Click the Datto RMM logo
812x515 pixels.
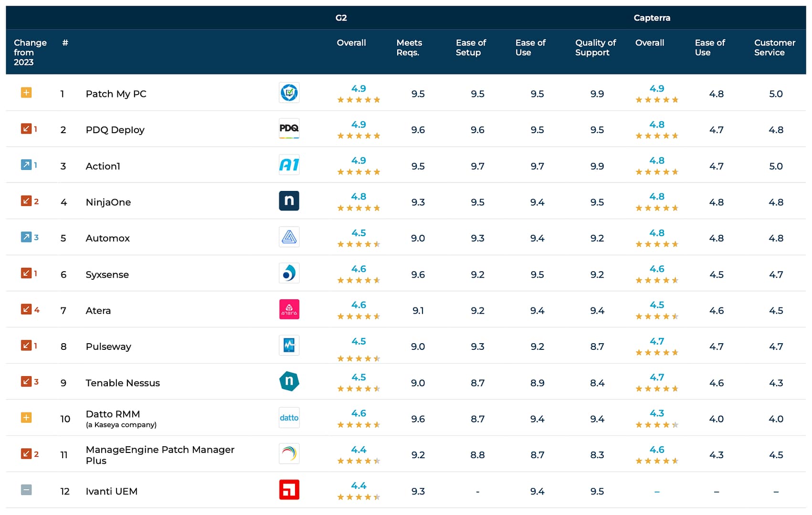click(289, 418)
